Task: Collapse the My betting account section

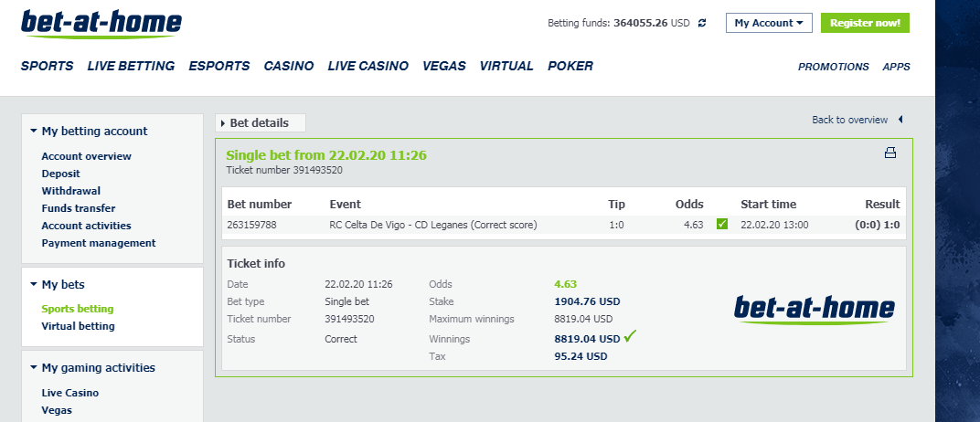Action: 33,132
